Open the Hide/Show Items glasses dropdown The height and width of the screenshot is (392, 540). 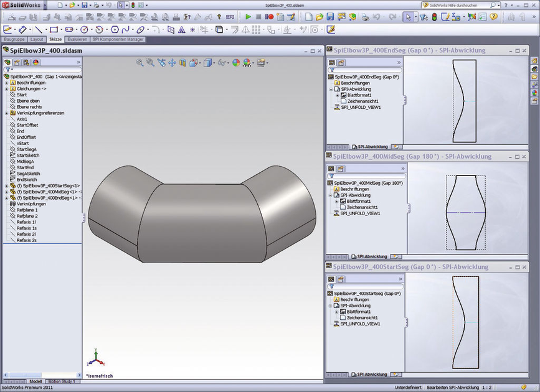pos(227,63)
